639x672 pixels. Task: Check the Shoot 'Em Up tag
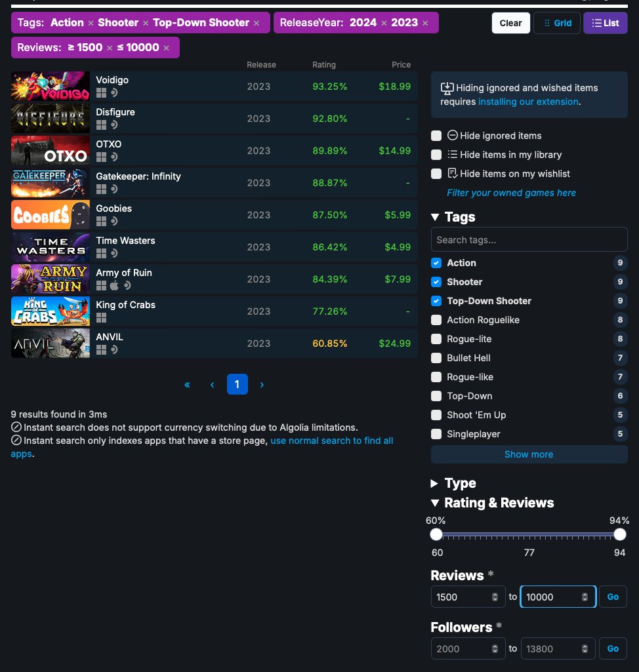point(436,415)
